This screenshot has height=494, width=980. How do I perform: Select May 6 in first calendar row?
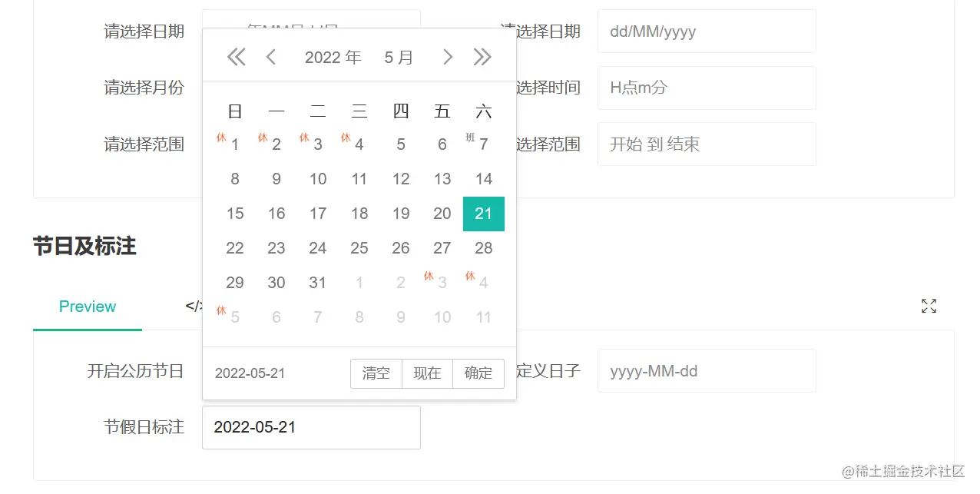tap(442, 144)
